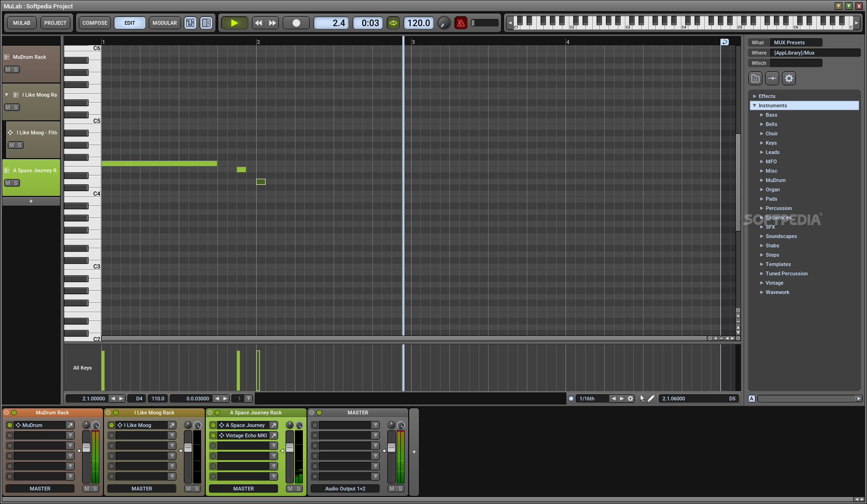Select the Organ folder
The image size is (867, 504).
click(772, 189)
